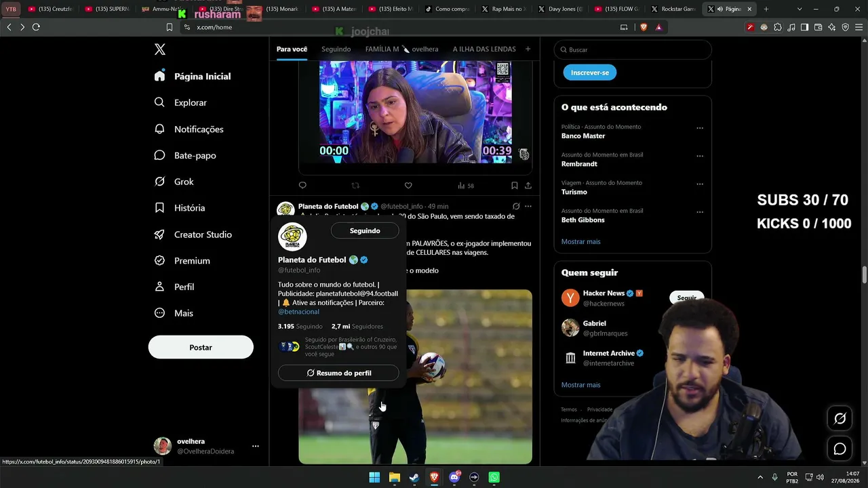The image size is (868, 488).
Task: View the 2,7 mi Seguidores list
Action: [x=357, y=326]
